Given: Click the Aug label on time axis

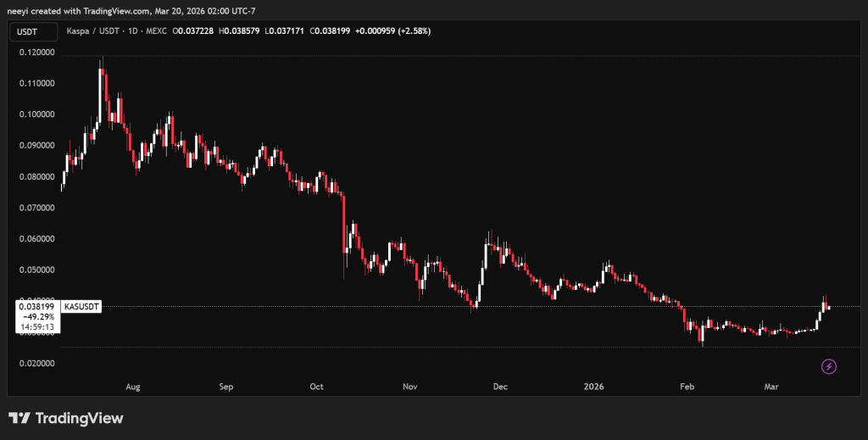Looking at the screenshot, I should 132,387.
